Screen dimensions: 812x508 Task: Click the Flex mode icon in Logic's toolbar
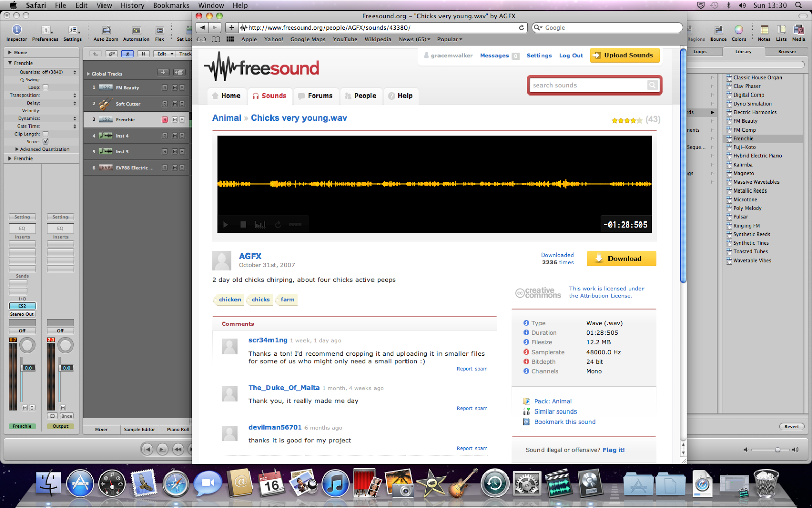(x=160, y=31)
